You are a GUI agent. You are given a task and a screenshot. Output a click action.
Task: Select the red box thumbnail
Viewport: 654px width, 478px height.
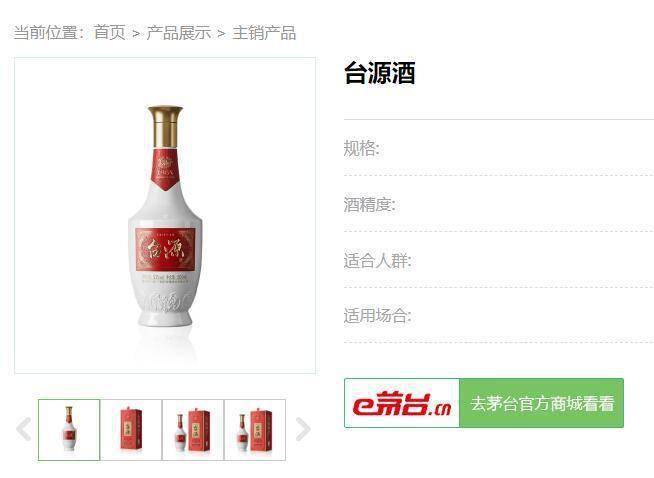pos(131,430)
